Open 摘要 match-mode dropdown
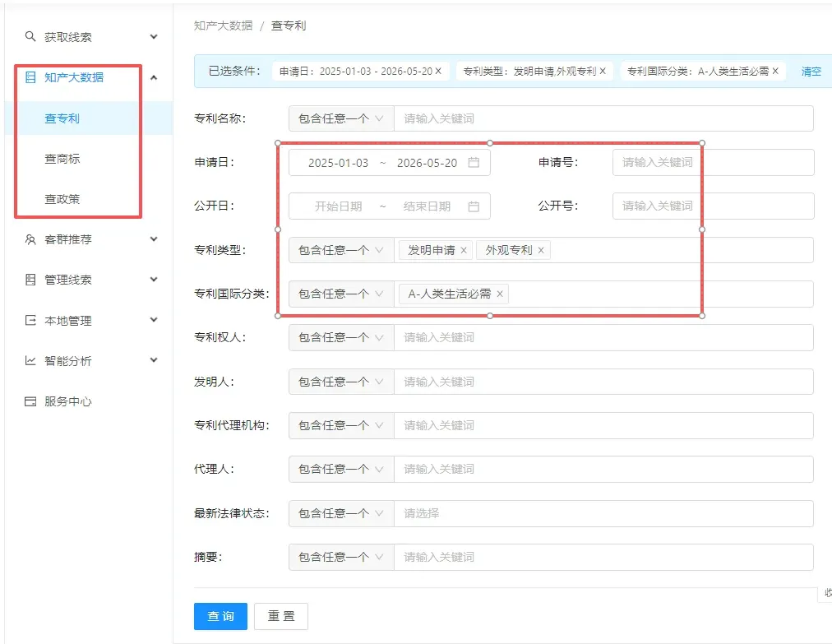 (341, 557)
